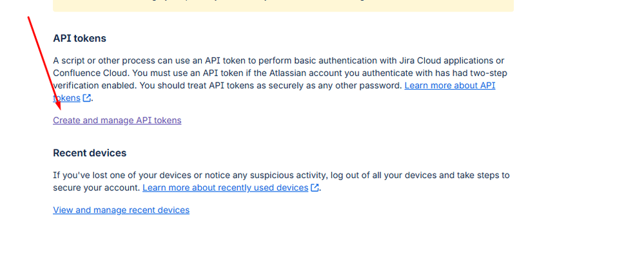
Task: Select the API tokens heading text
Action: pyautogui.click(x=80, y=38)
